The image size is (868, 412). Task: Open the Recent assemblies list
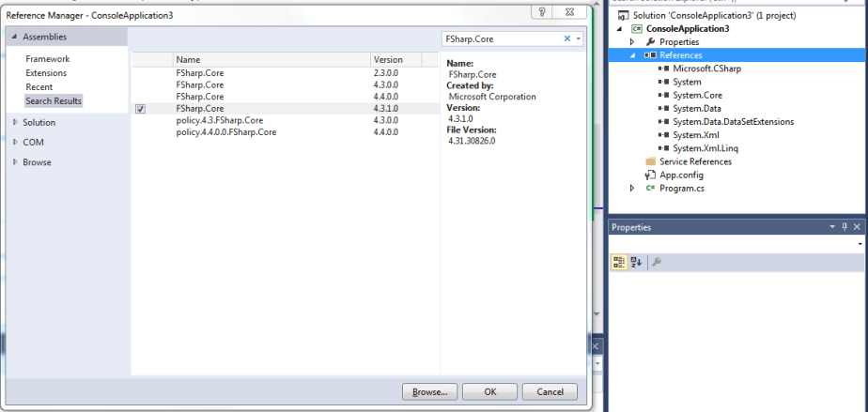(x=39, y=86)
